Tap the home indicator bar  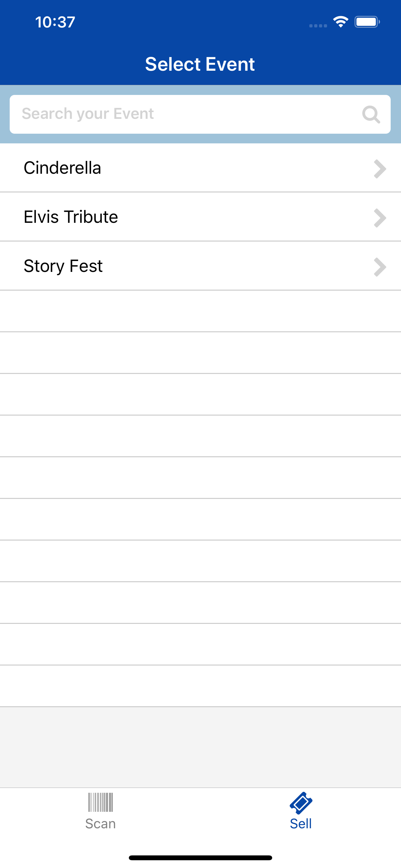(200, 858)
